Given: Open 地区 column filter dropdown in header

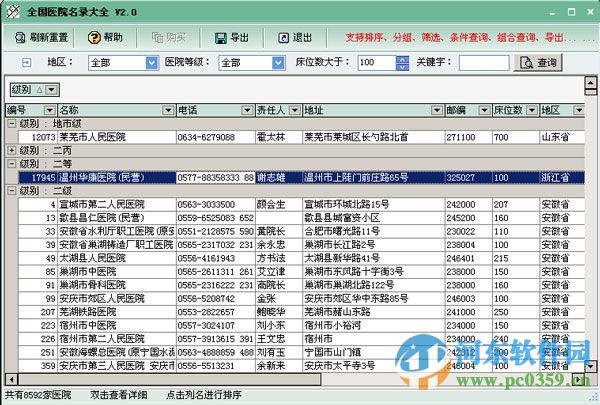Looking at the screenshot, I should tap(579, 110).
